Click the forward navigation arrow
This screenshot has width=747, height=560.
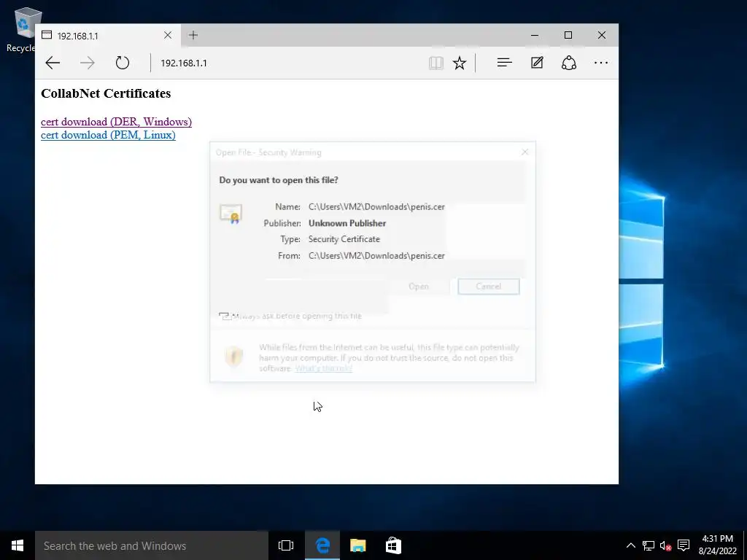tap(88, 63)
